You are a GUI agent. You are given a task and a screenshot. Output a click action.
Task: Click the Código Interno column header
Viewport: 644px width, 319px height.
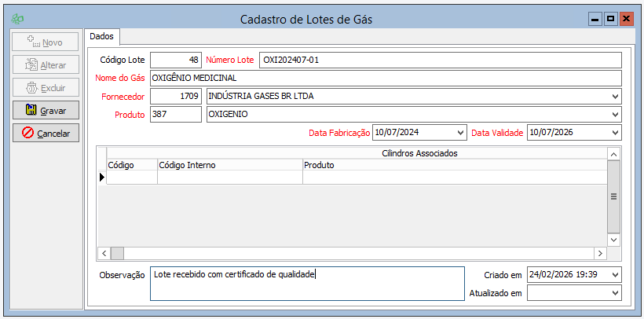(229, 165)
